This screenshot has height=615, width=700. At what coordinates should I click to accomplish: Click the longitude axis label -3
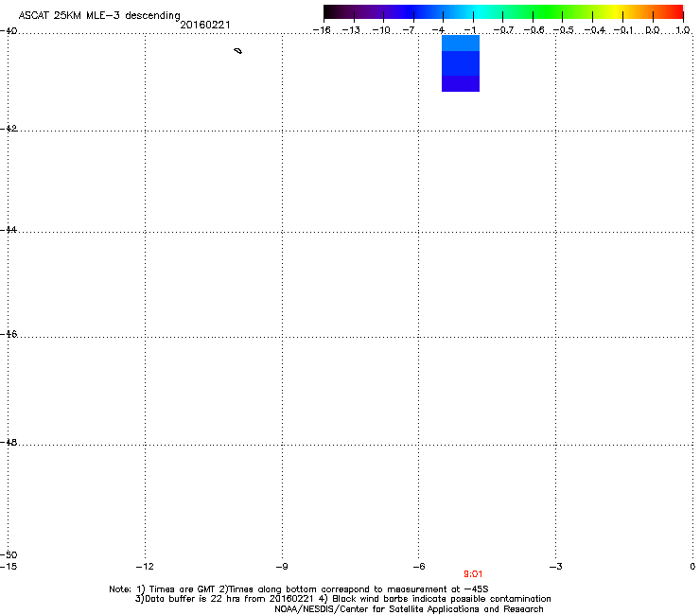[x=556, y=567]
